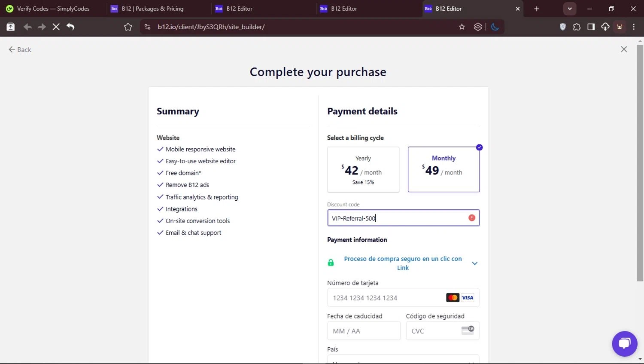Click 'Proceso de compra seguro' Link text

pos(403,263)
